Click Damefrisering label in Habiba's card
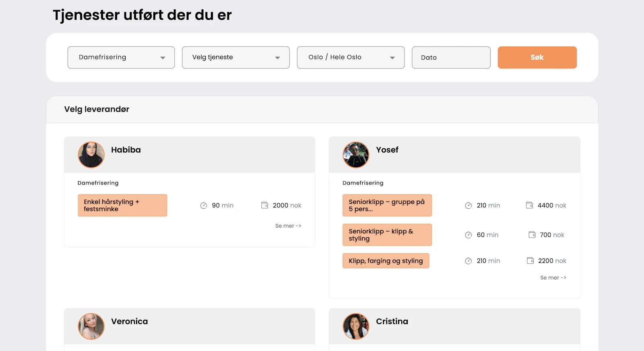Viewport: 644px width, 351px height. 98,183
